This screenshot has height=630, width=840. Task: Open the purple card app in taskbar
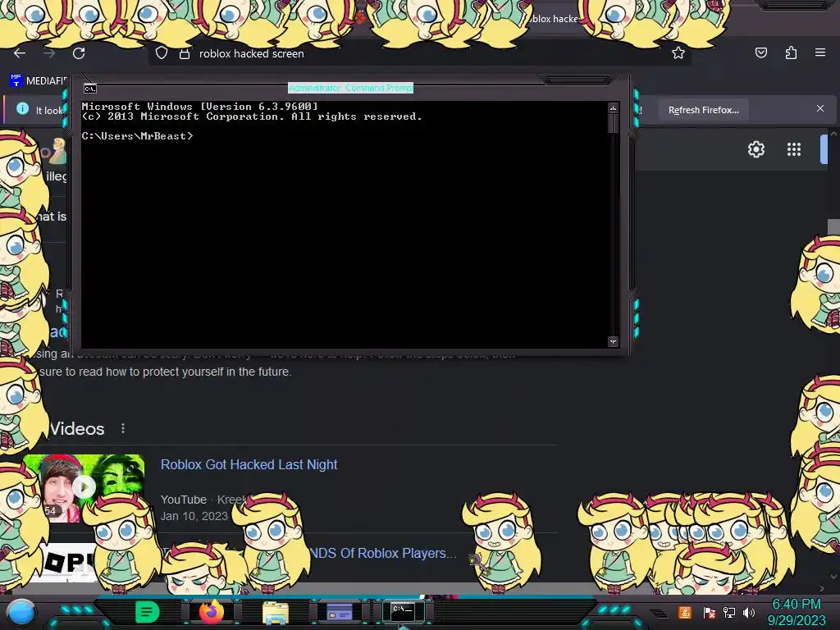[340, 611]
